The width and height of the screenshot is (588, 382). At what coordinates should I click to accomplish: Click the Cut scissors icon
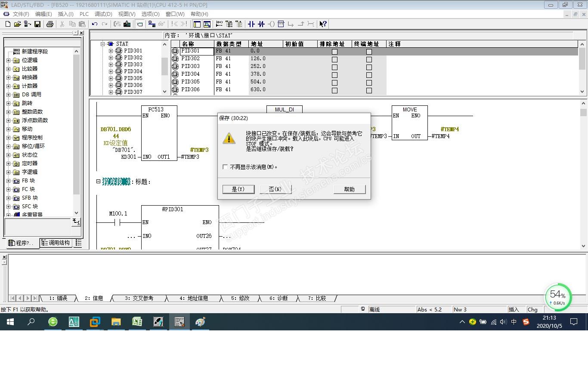click(x=62, y=24)
